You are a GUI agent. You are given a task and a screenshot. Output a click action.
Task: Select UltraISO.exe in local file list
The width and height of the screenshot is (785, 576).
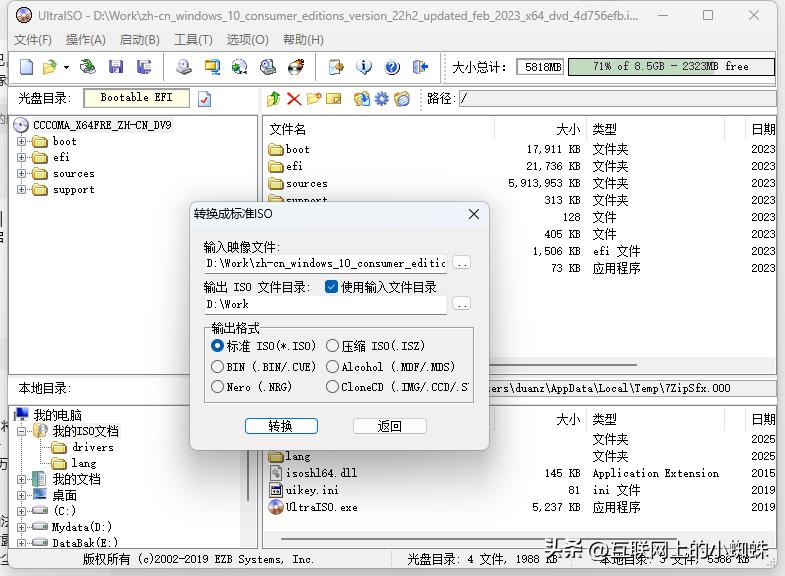click(x=321, y=507)
